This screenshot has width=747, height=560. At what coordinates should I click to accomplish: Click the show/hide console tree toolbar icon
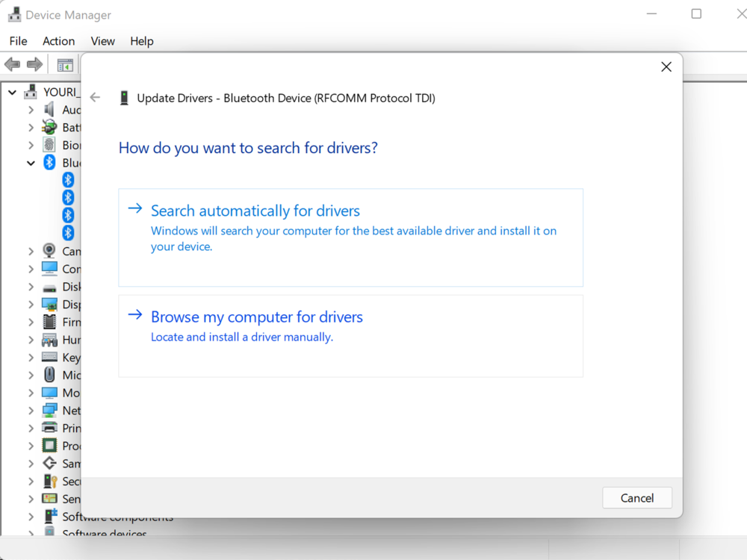(x=65, y=65)
